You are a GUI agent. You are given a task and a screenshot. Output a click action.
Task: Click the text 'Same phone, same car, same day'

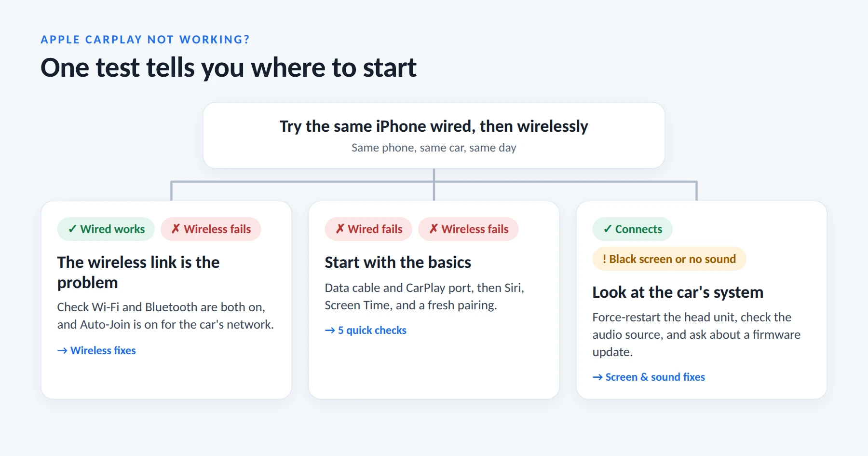pyautogui.click(x=434, y=148)
